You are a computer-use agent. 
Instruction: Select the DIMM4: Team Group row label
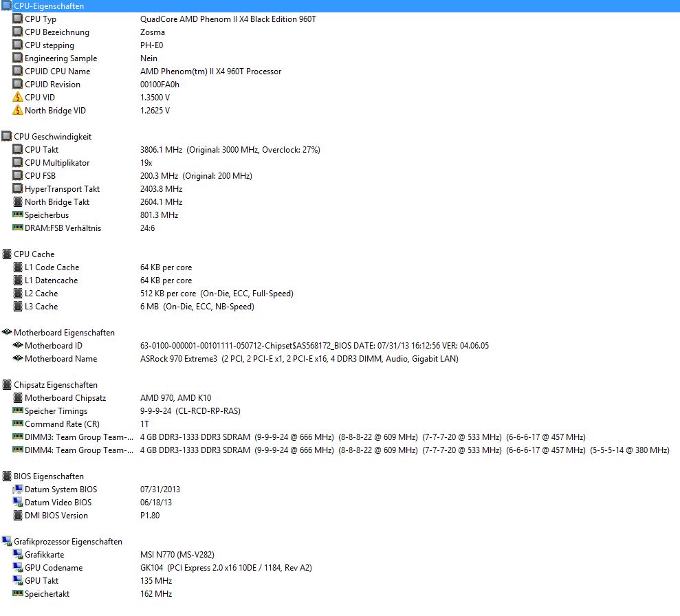click(x=79, y=450)
